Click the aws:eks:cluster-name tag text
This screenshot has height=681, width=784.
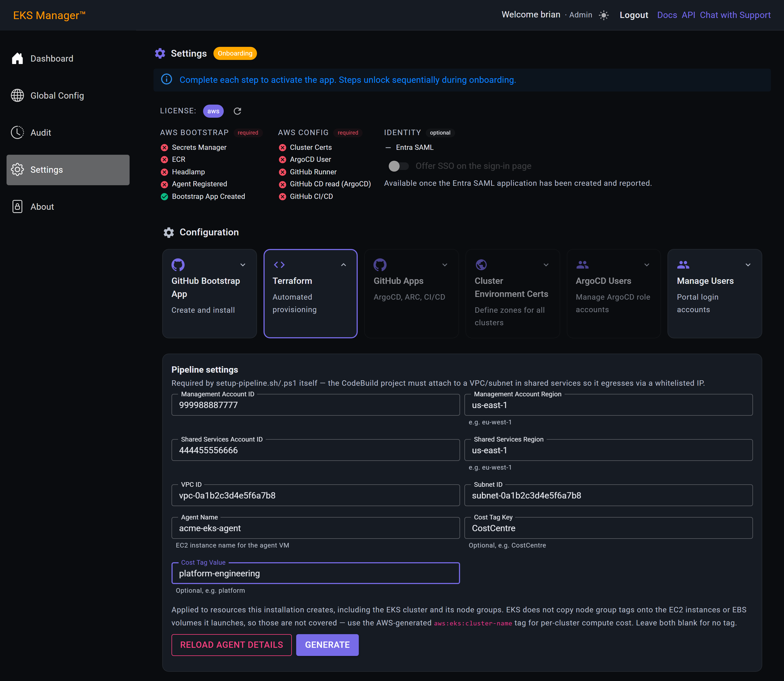point(473,623)
